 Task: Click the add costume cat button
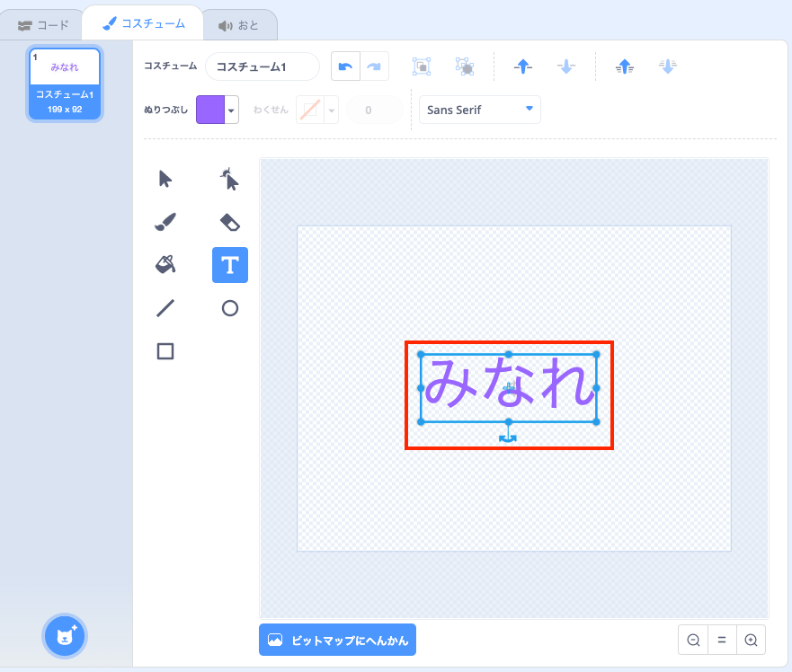[x=65, y=636]
